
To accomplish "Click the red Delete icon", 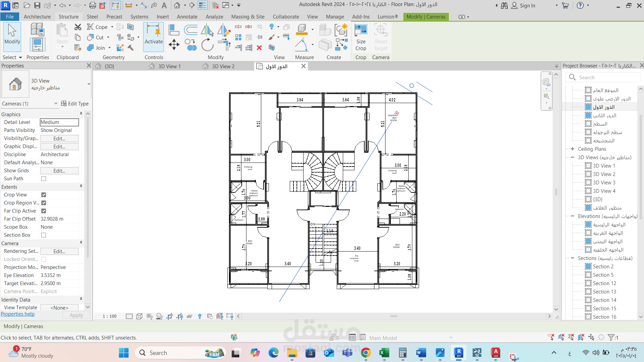I will point(259,48).
